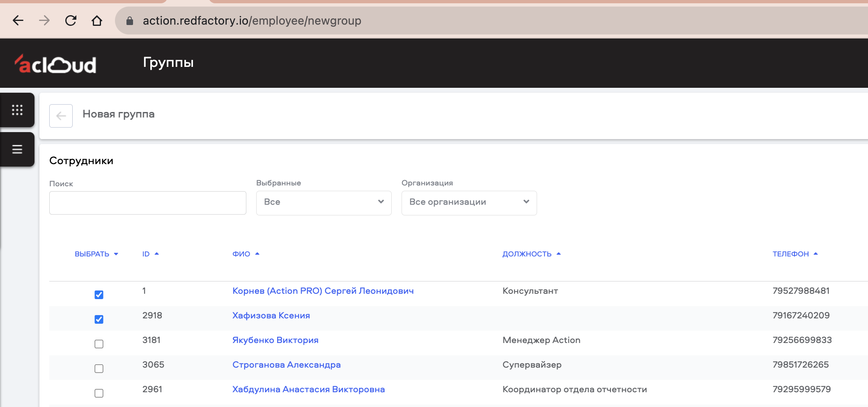Click into the Поиск search field
The height and width of the screenshot is (407, 868).
[148, 203]
